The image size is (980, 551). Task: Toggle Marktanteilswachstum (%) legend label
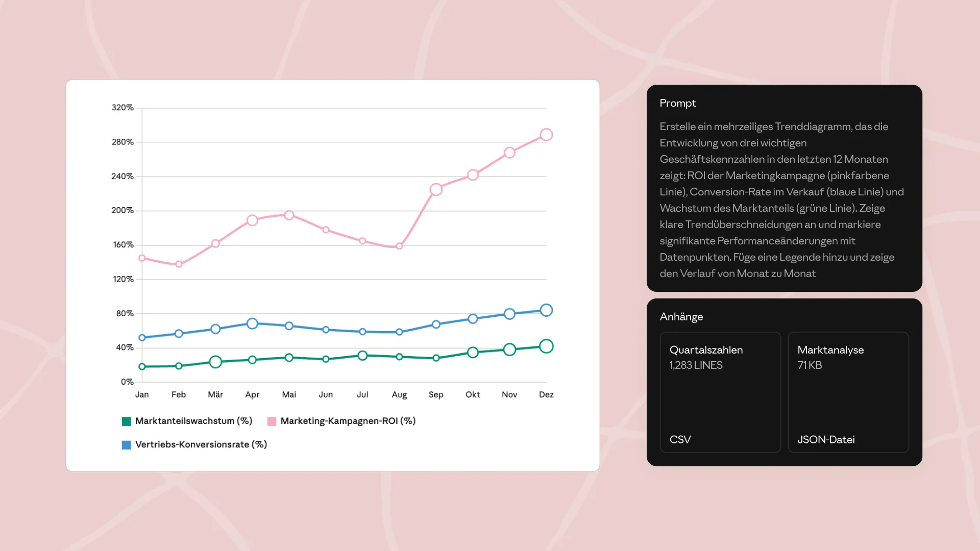[193, 421]
